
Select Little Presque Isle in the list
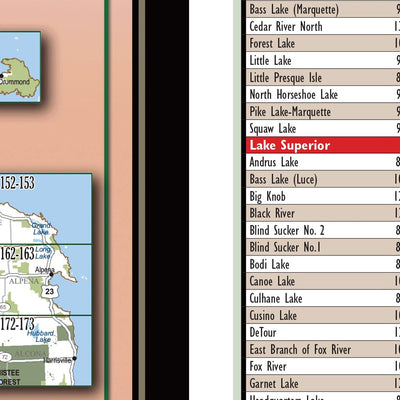pyautogui.click(x=323, y=77)
